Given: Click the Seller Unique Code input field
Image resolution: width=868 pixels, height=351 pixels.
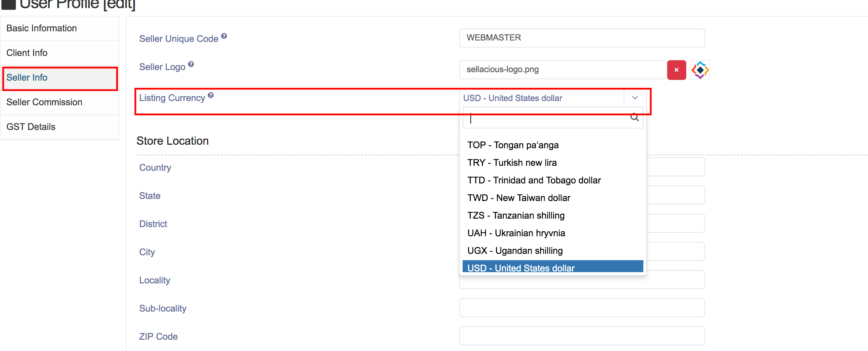Looking at the screenshot, I should (581, 38).
